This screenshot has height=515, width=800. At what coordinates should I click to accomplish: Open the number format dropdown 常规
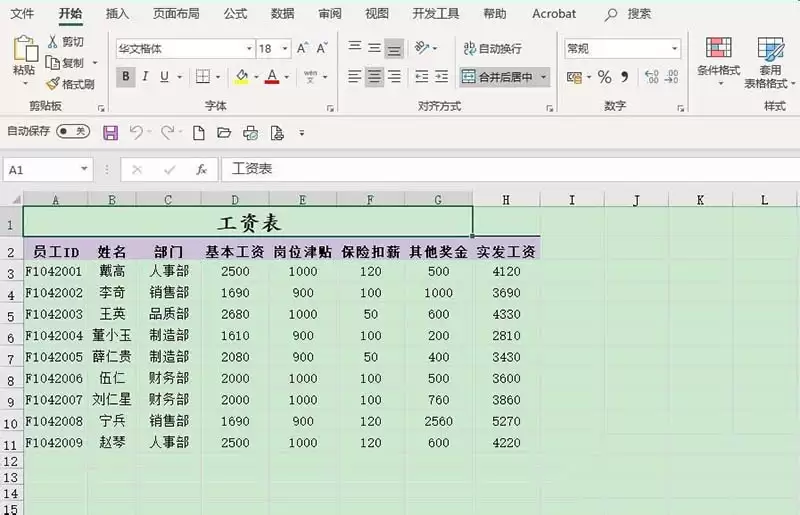tap(674, 49)
